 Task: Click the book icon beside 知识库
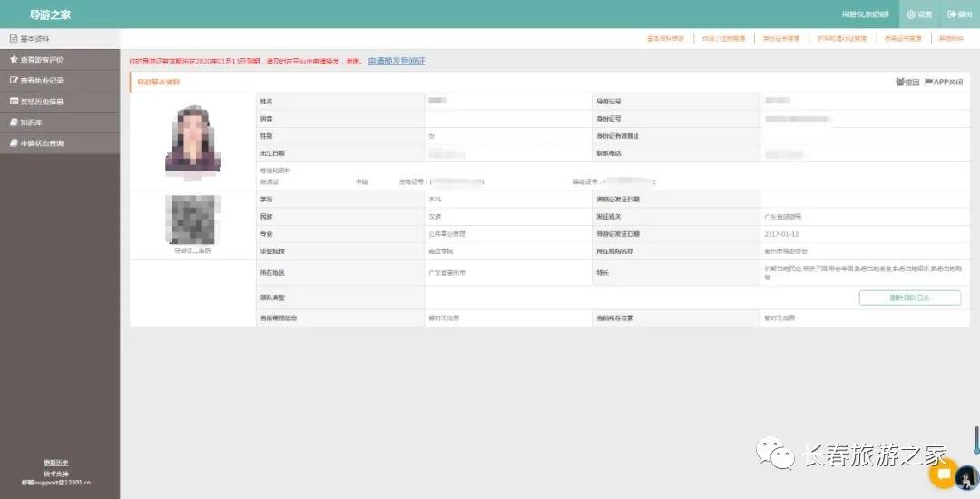tap(14, 122)
